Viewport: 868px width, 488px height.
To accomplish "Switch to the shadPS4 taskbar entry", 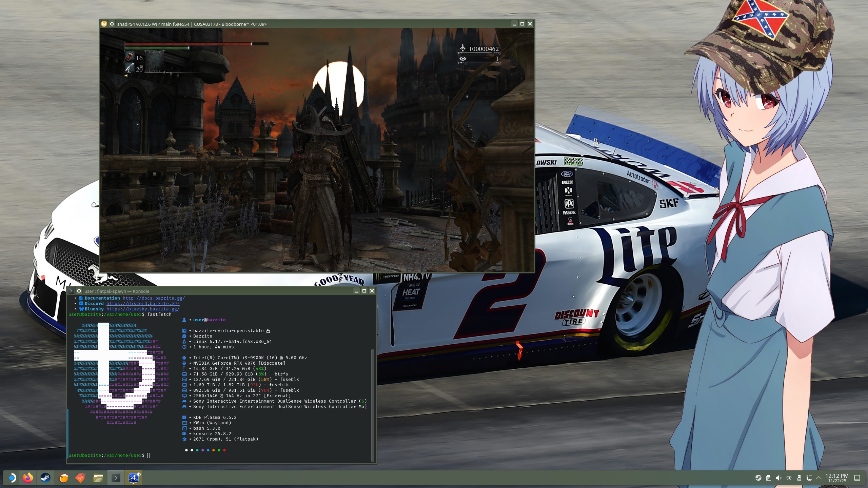I will pyautogui.click(x=134, y=478).
